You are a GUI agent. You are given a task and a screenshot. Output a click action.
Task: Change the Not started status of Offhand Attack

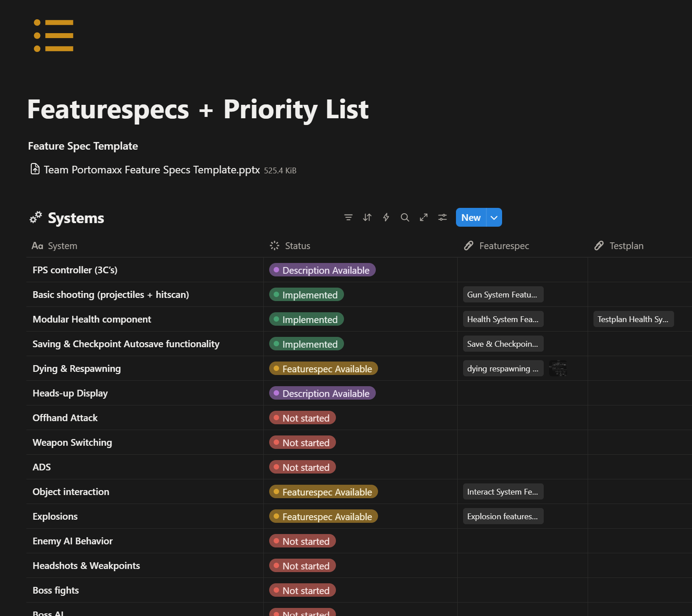click(302, 418)
